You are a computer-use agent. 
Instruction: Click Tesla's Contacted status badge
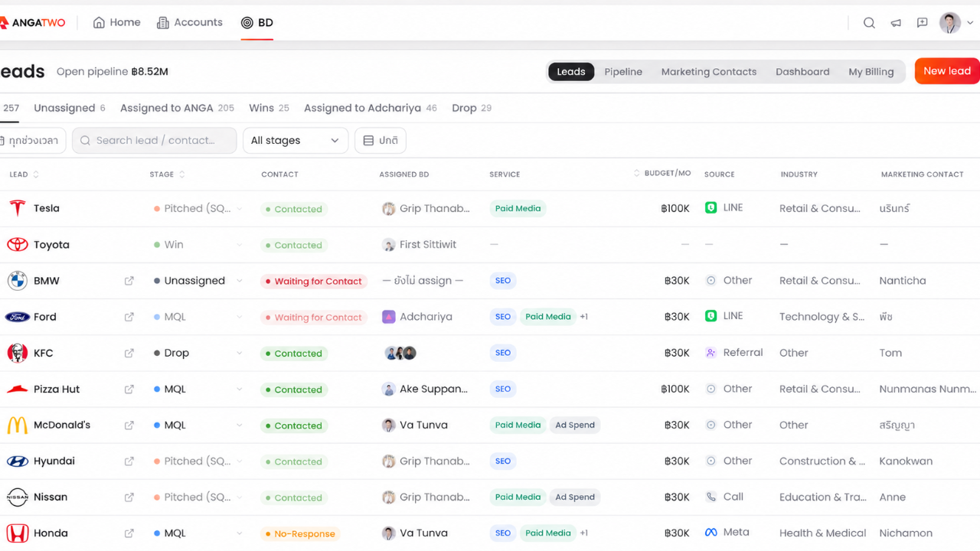(294, 209)
